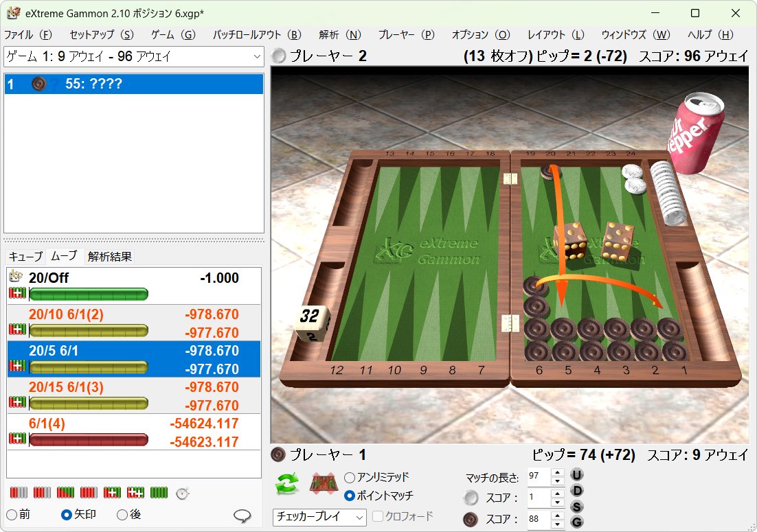Open the レイアウト (L) menu
Viewport: 757px width, 532px height.
click(556, 35)
